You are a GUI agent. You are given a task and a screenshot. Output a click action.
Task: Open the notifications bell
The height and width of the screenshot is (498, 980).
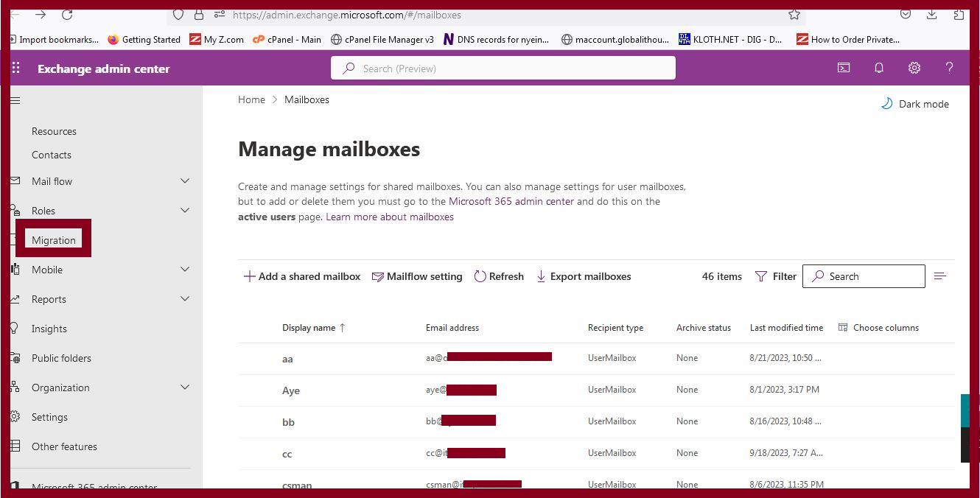879,68
